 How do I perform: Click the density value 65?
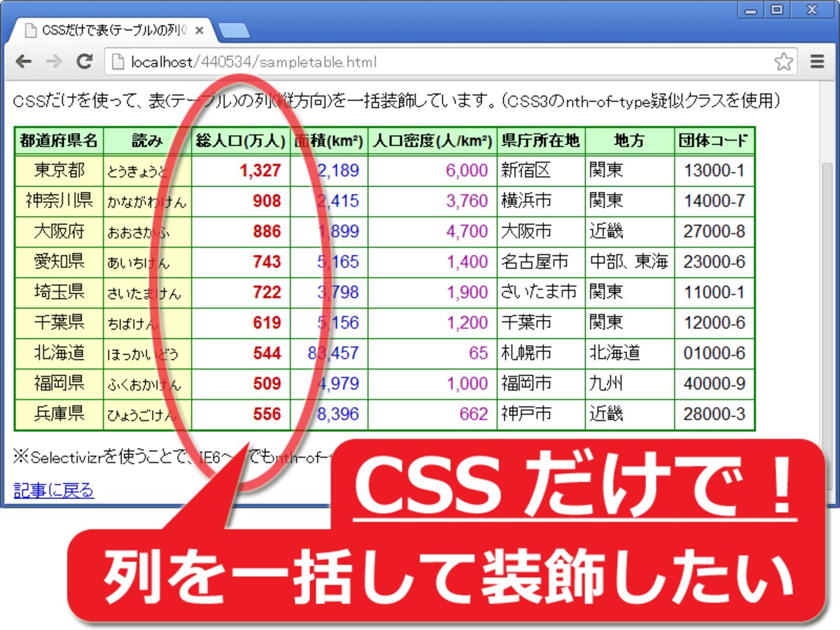tap(479, 353)
